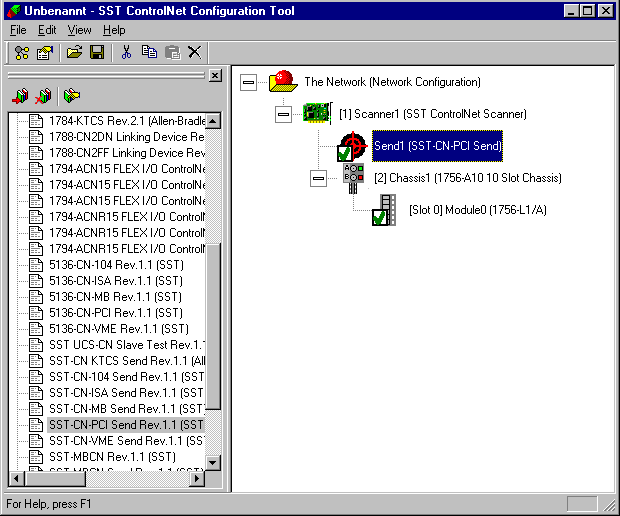Select SST-CN-104 Send Rev.1.1 entry
This screenshot has height=516, width=620.
tap(127, 377)
